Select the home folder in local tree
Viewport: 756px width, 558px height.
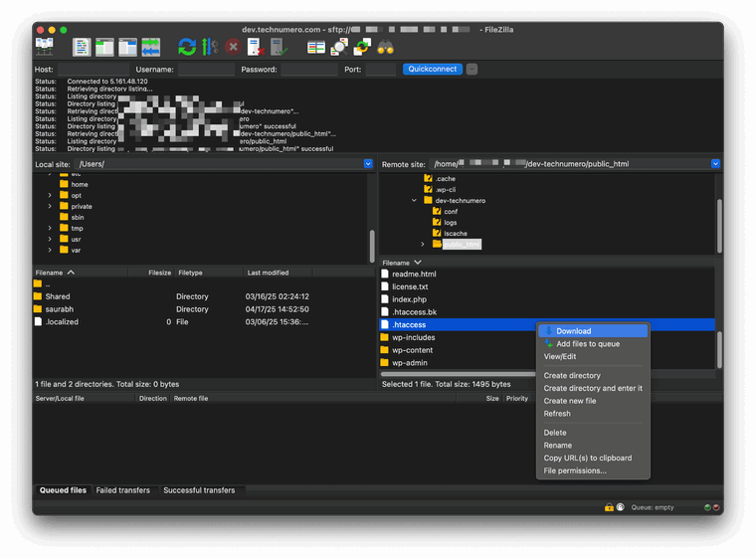pyautogui.click(x=74, y=184)
